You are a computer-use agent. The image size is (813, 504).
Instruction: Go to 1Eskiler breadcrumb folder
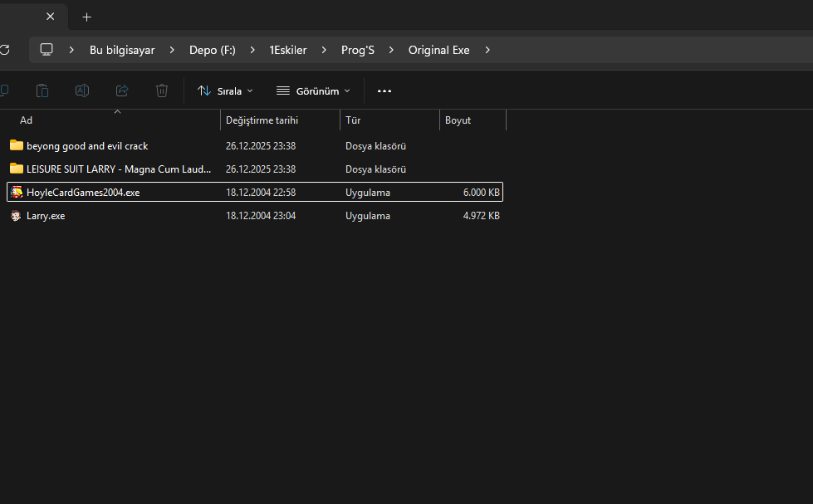click(x=288, y=50)
